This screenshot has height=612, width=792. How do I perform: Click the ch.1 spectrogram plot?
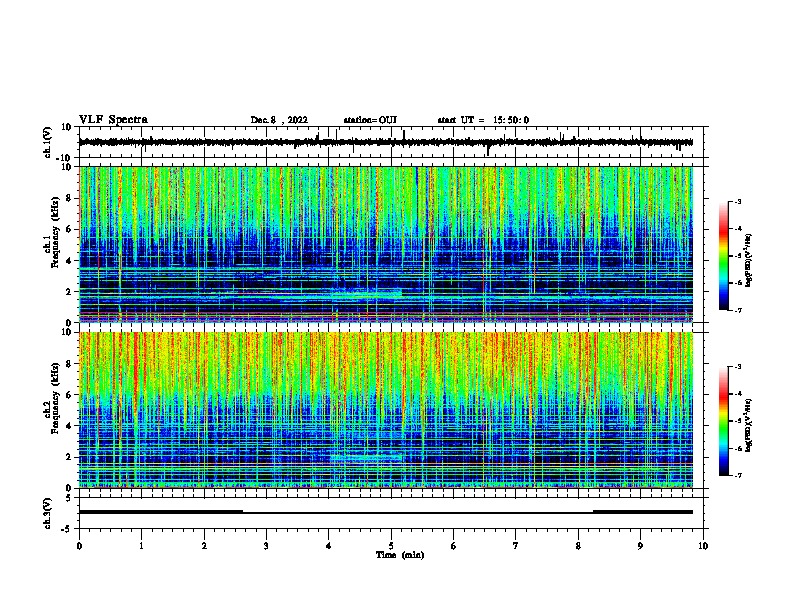point(386,244)
